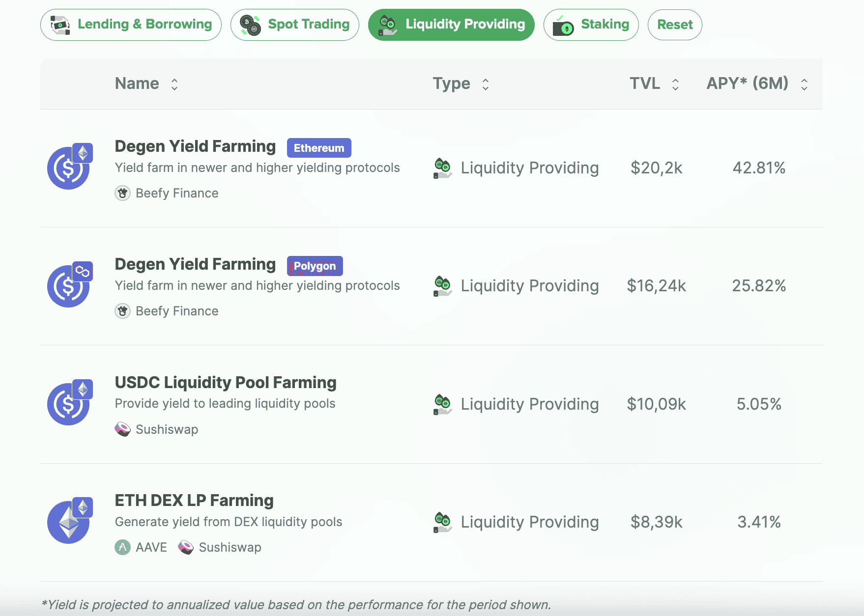Sort by APY* (6M) column arrows
The height and width of the screenshot is (616, 864).
(804, 84)
